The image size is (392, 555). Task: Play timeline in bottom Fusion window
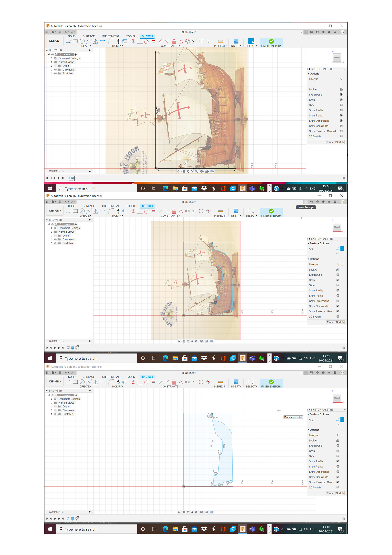click(x=55, y=518)
